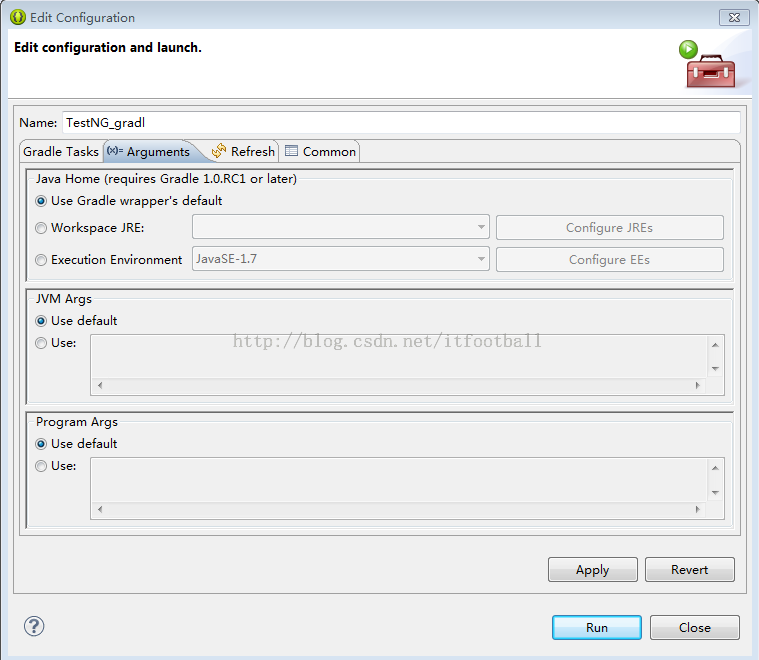The image size is (759, 660).
Task: Close the Edit Configuration dialog with X
Action: tap(734, 17)
